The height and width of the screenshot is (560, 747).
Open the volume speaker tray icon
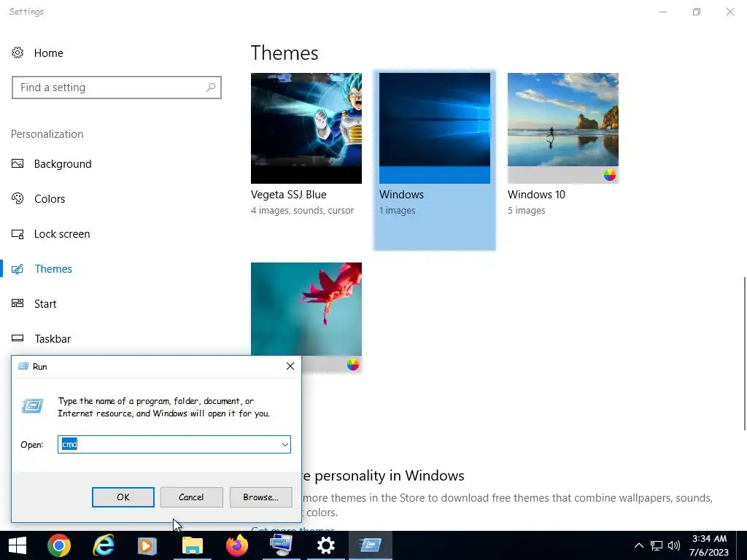[673, 545]
